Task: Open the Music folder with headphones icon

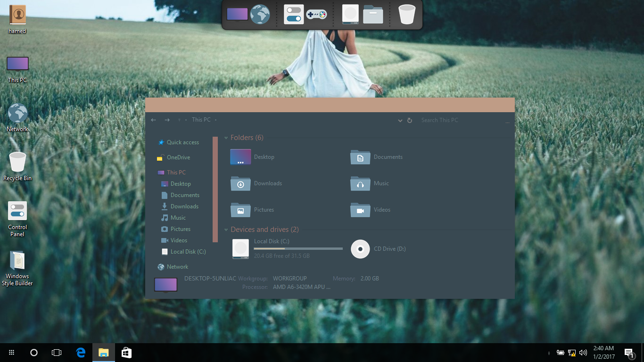Action: (x=360, y=183)
